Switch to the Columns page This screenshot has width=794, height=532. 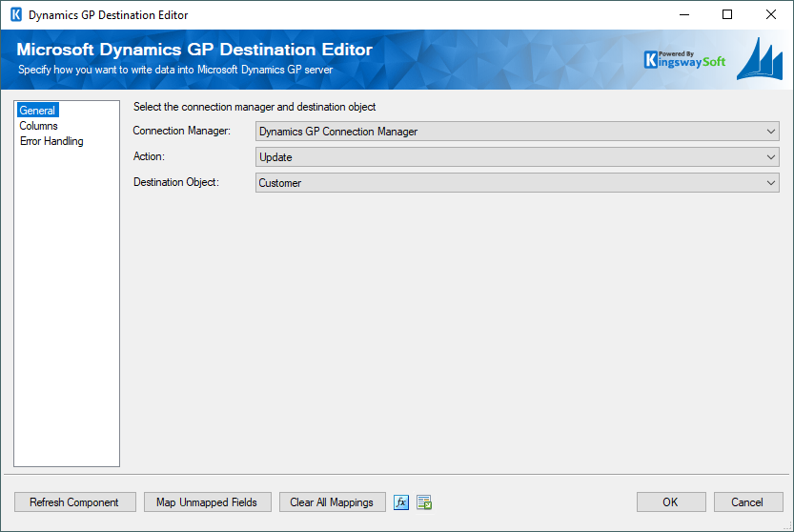pos(38,126)
